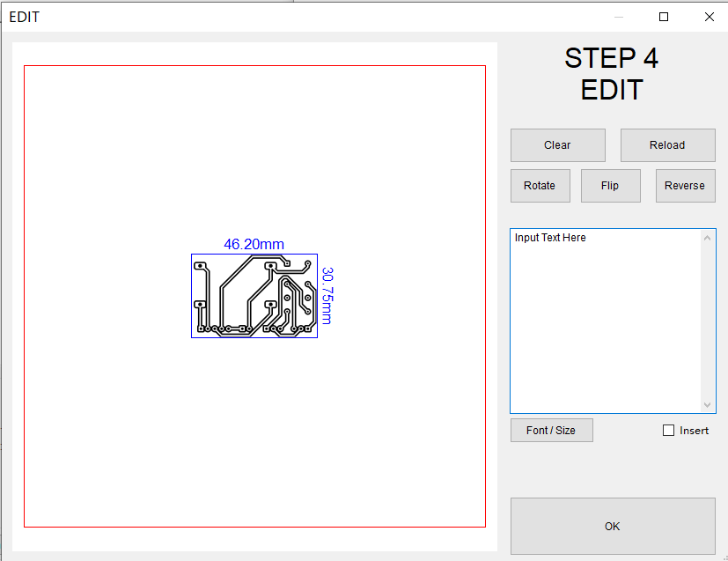Maximize the EDIT window

click(664, 17)
